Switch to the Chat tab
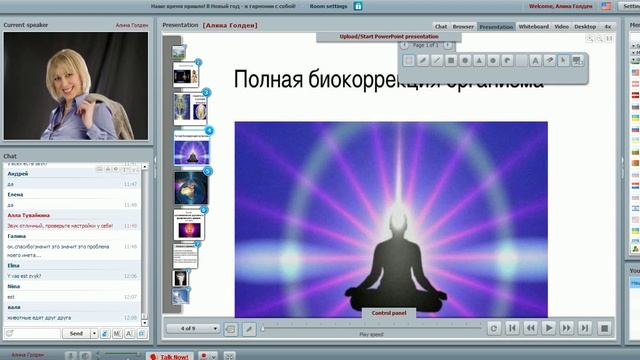Screen dimensions: 640x360 441,27
